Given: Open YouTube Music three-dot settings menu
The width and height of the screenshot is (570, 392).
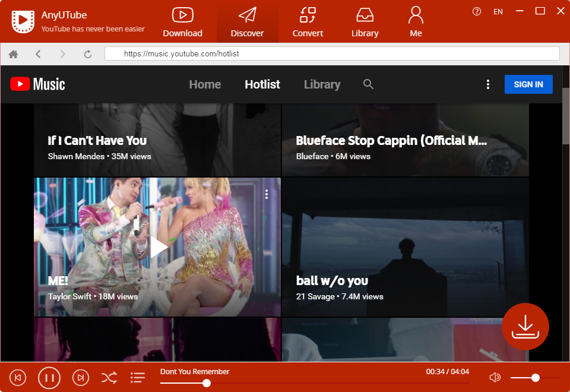Looking at the screenshot, I should pos(488,84).
